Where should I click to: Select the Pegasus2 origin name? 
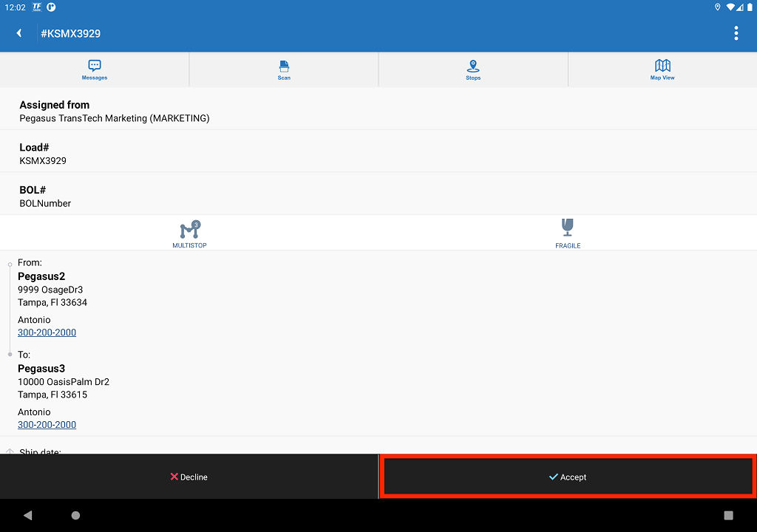41,276
